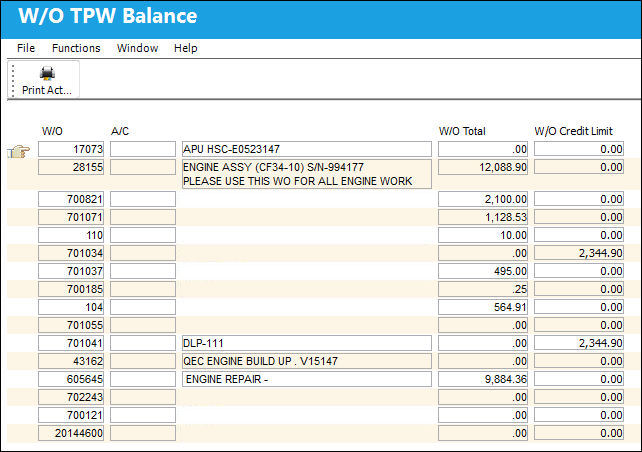Select the W/O field 605645
642x452 pixels.
pyautogui.click(x=71, y=379)
